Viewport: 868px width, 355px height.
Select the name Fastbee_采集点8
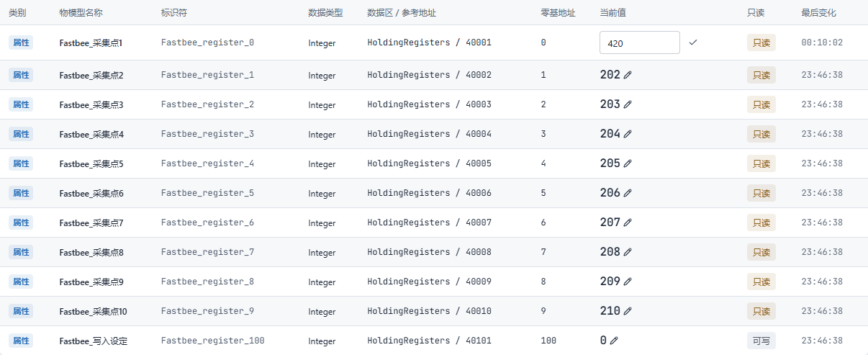pyautogui.click(x=91, y=253)
